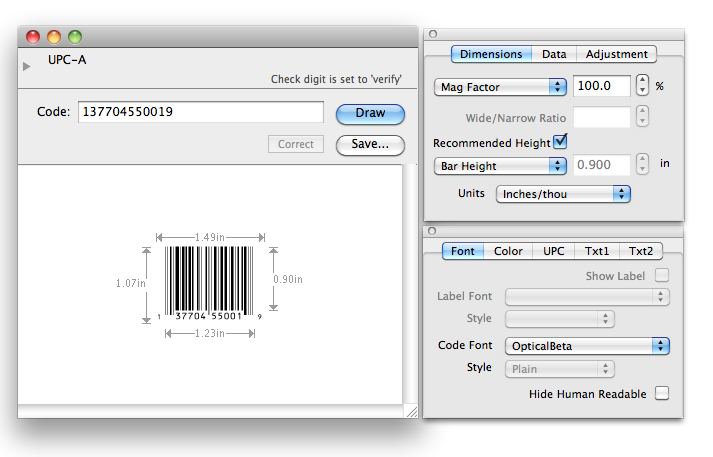Image resolution: width=713 pixels, height=457 pixels.
Task: Open the Adjustment tab
Action: (x=616, y=54)
